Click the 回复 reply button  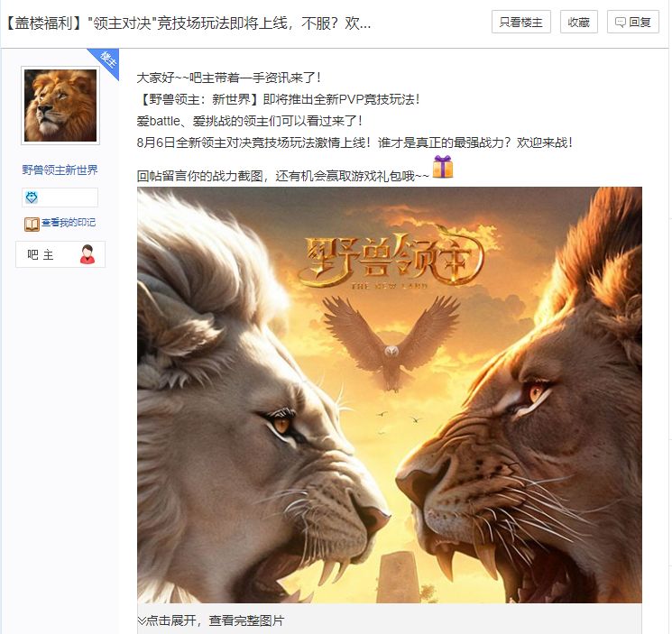[x=633, y=22]
